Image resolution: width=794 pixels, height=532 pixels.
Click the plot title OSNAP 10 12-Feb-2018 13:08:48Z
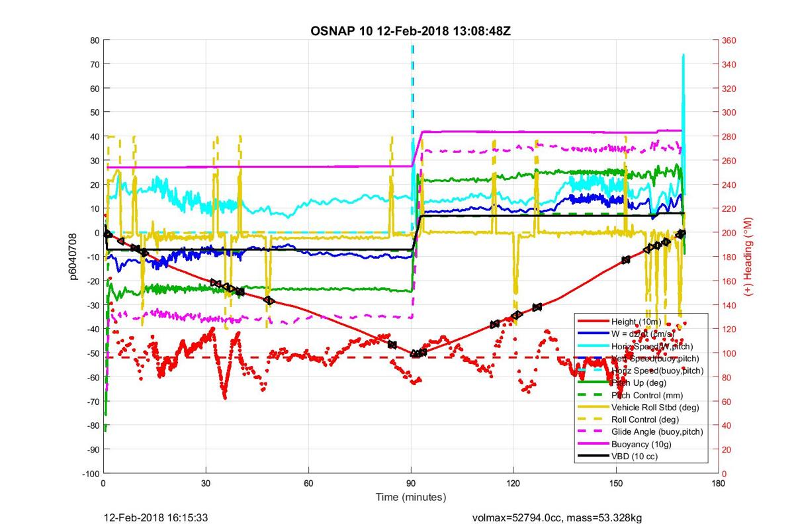[411, 31]
